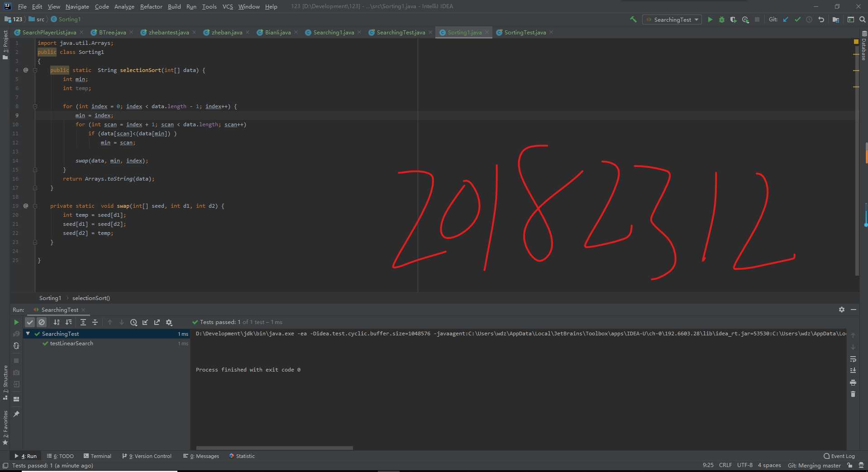Viewport: 868px width, 472px height.
Task: Open the SearchingTest run configuration dropdown
Action: [672, 19]
